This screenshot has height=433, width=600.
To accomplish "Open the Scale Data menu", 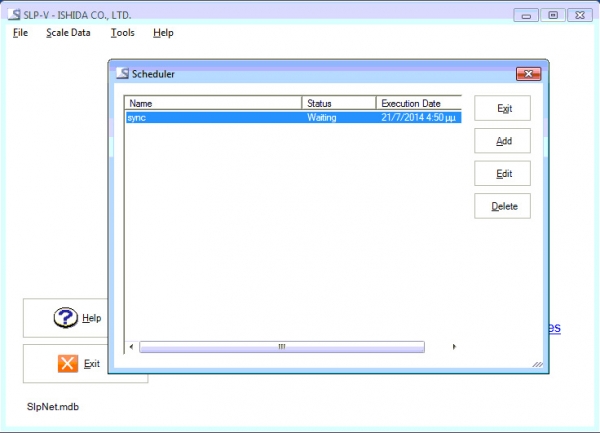I will pos(68,32).
